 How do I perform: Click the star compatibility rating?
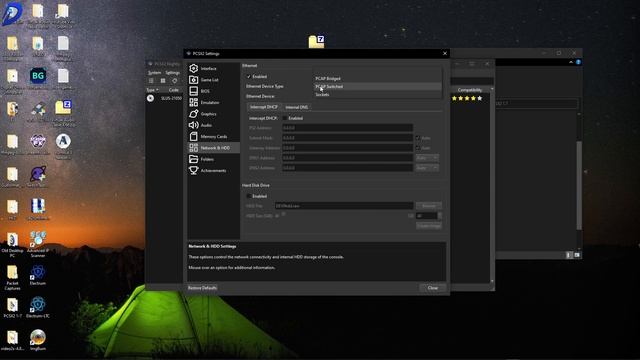tap(467, 98)
